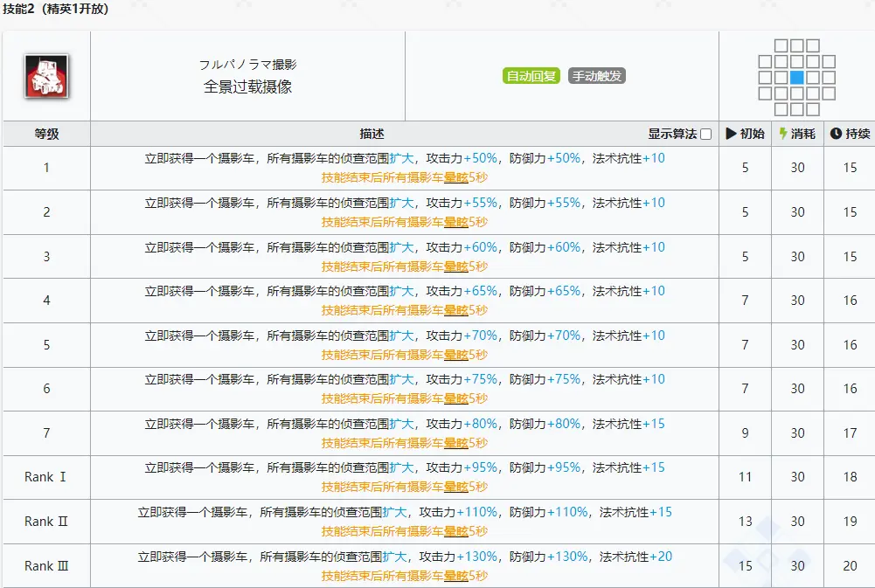The width and height of the screenshot is (875, 588).
Task: Click the +95% defense value in Rank Ⅰ
Action: click(564, 467)
